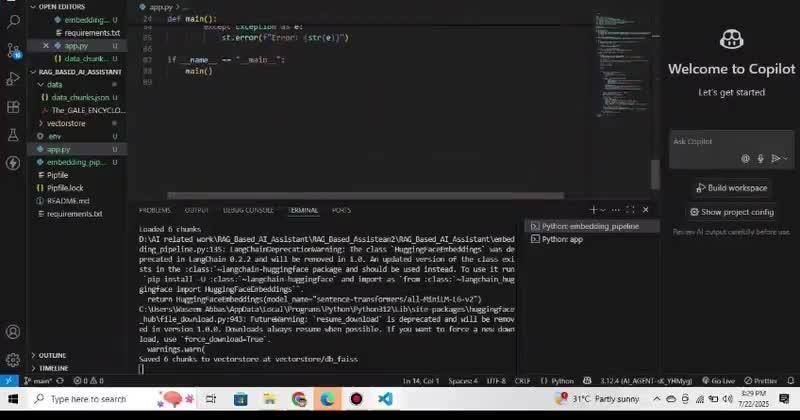
Task: Start Go Live server
Action: 718,381
